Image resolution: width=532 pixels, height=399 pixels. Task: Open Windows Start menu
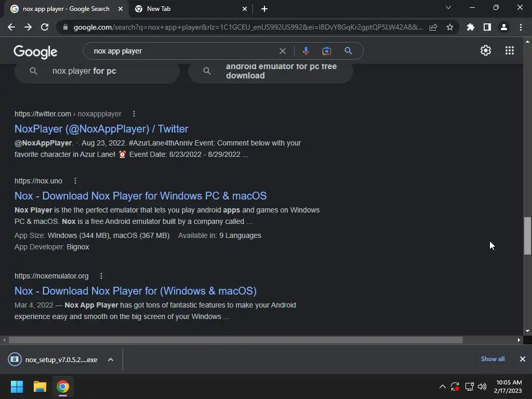pyautogui.click(x=17, y=387)
